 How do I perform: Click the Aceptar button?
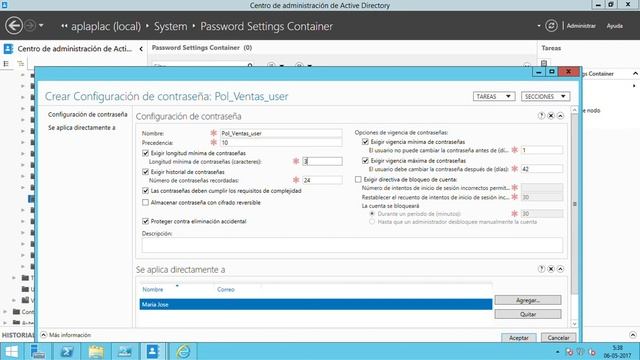pyautogui.click(x=518, y=338)
